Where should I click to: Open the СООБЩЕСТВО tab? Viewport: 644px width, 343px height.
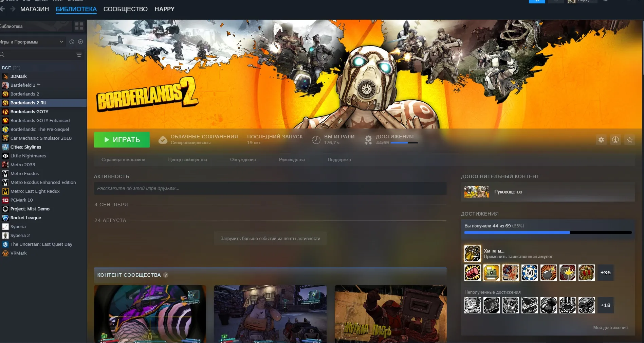point(125,9)
